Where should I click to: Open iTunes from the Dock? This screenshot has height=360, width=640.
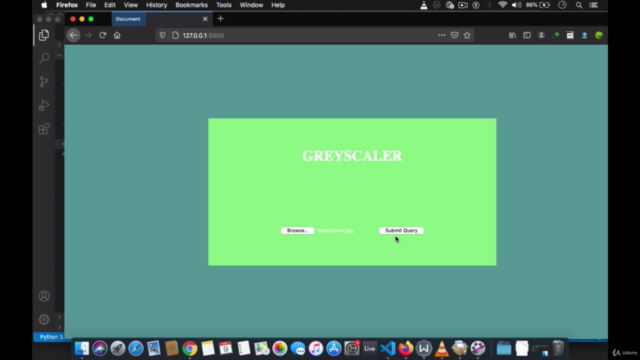click(316, 349)
